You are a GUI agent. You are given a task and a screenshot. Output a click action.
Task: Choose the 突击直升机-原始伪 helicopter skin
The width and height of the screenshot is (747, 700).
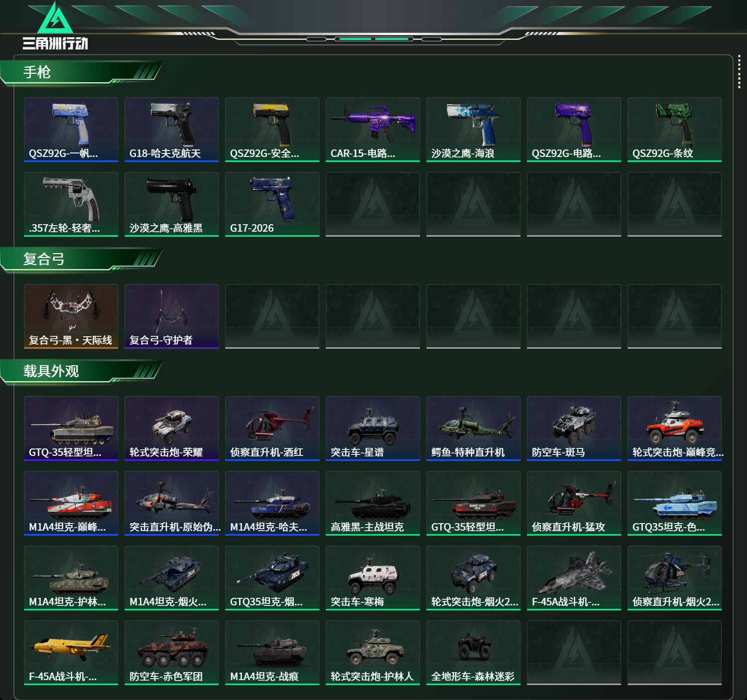point(171,503)
